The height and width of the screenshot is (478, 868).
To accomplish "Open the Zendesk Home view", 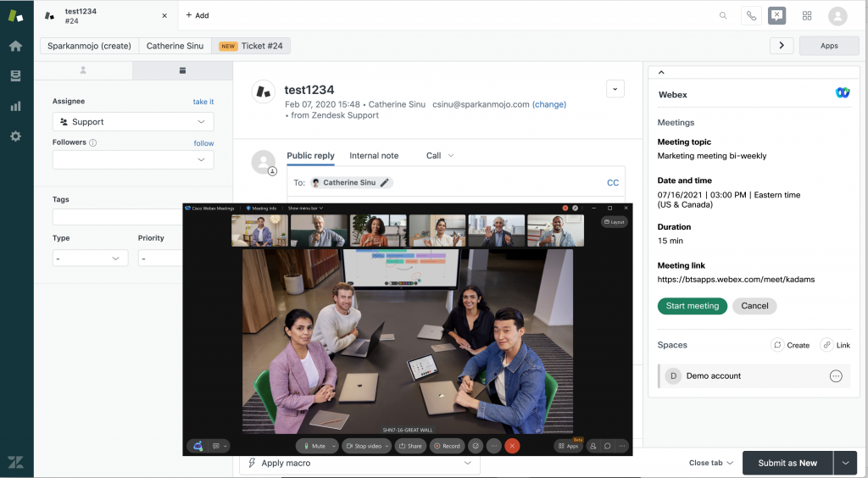I will [x=15, y=46].
